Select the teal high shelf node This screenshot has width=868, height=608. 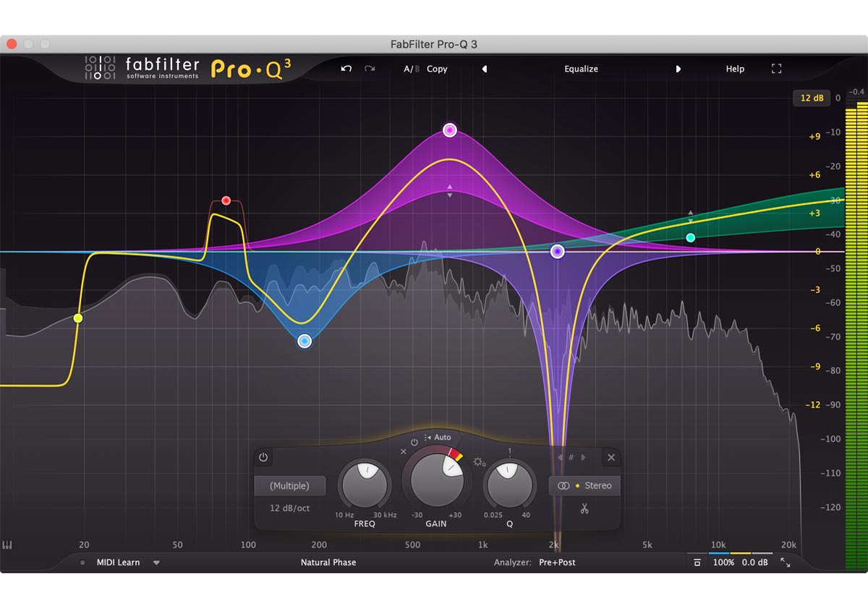point(691,237)
